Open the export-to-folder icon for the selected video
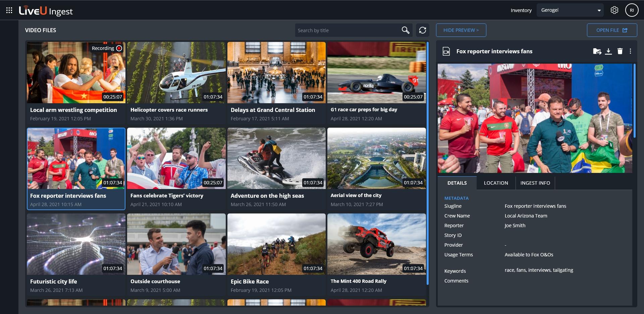 pos(597,51)
